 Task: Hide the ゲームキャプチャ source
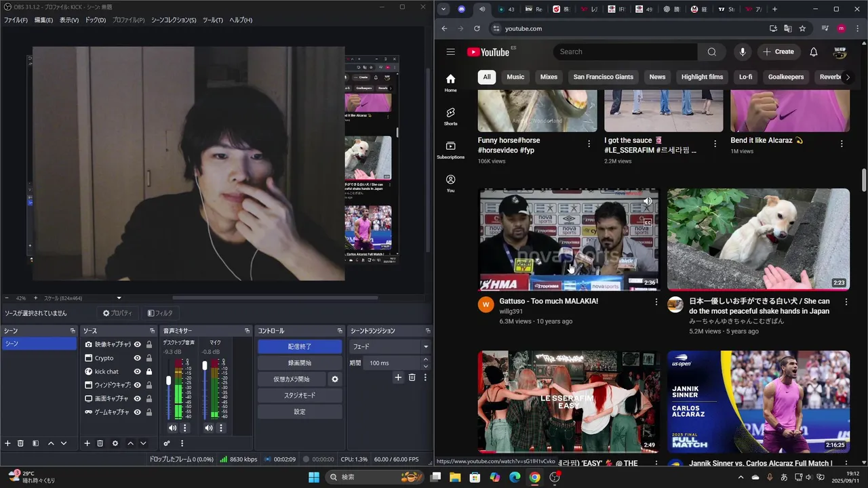pyautogui.click(x=138, y=412)
